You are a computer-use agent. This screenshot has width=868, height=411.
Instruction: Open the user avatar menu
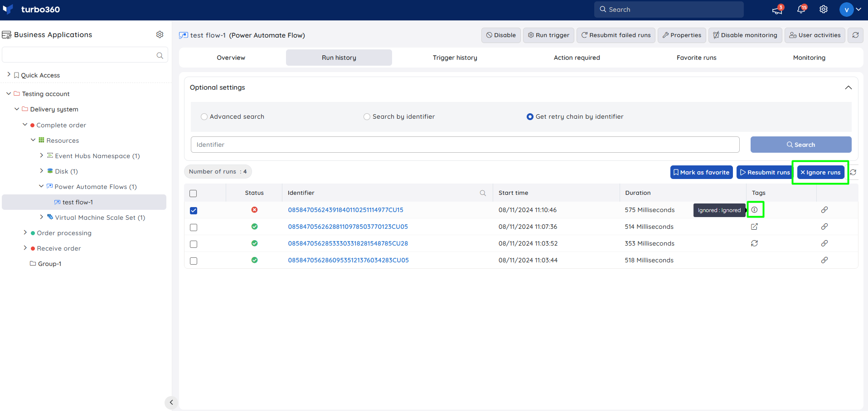[850, 9]
